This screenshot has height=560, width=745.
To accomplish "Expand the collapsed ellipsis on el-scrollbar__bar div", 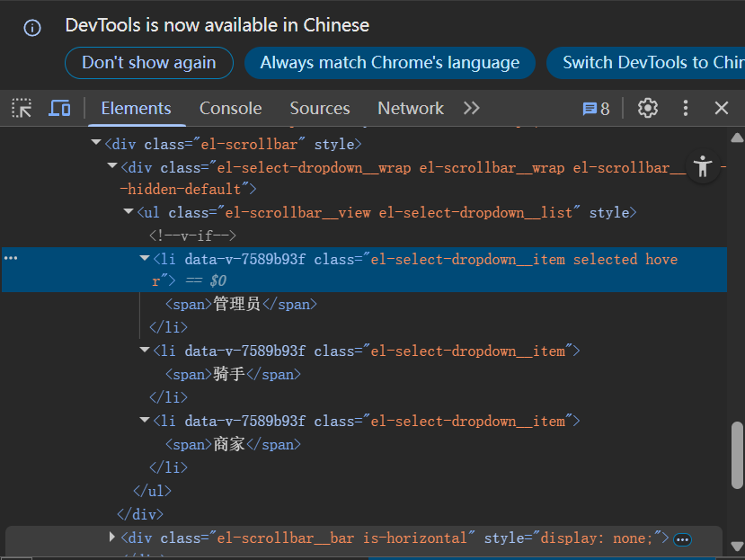I will coord(683,539).
